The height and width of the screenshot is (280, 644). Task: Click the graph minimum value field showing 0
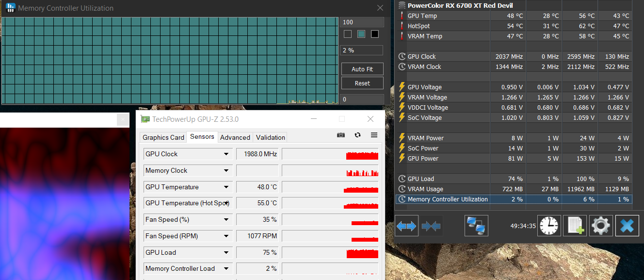pyautogui.click(x=362, y=99)
